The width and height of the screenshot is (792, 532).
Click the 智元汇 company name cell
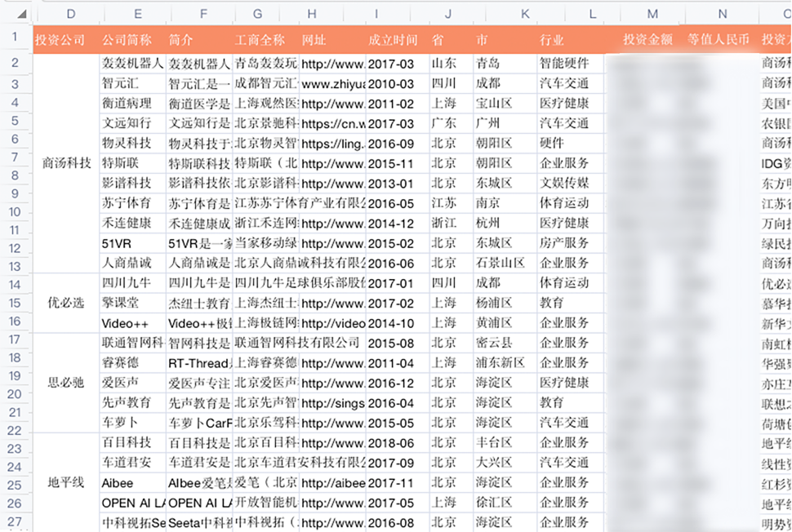tap(133, 83)
